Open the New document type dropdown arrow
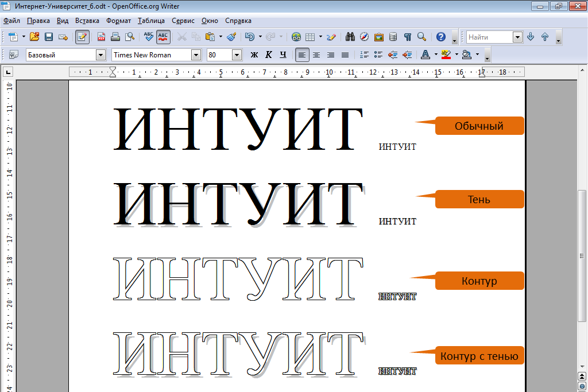This screenshot has height=392, width=588. point(23,37)
